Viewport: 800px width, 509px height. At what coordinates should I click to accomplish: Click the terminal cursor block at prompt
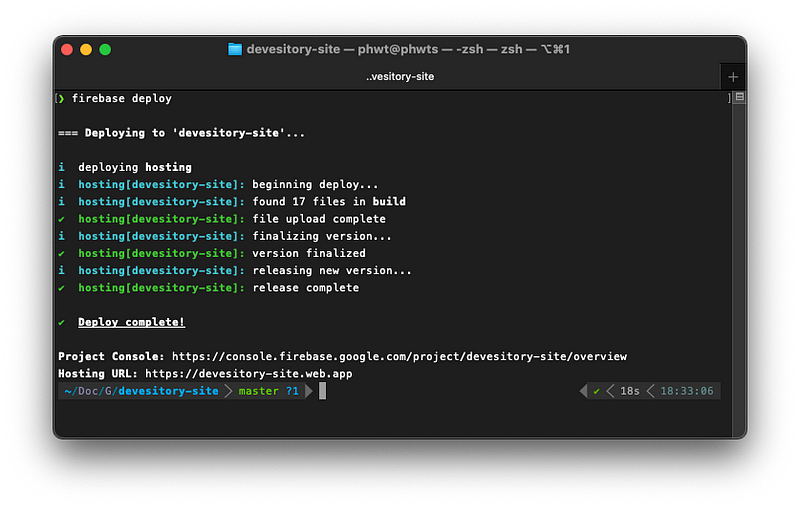click(322, 391)
